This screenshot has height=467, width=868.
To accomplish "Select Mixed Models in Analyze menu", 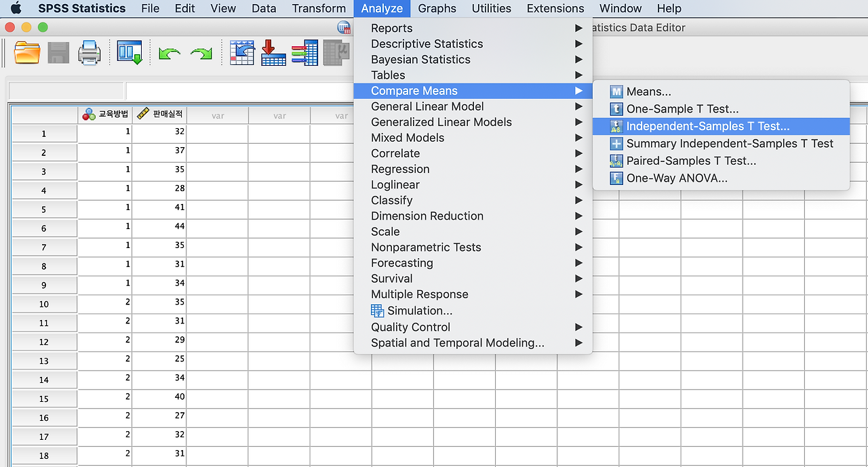I will click(x=473, y=138).
